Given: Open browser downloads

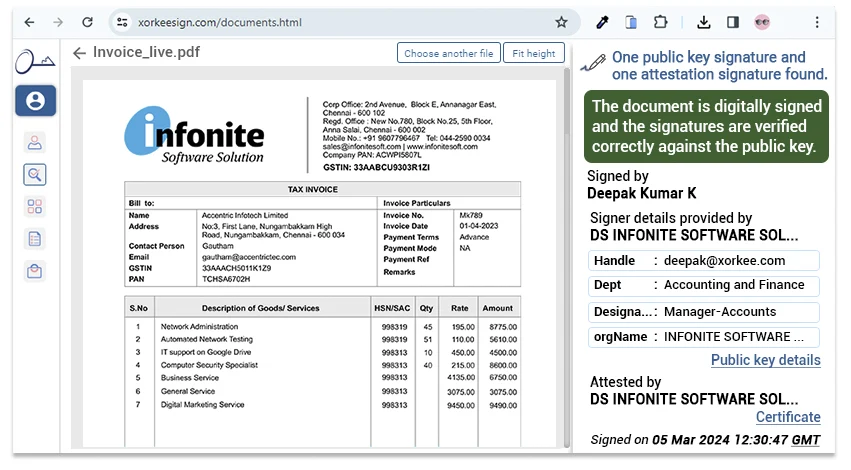Looking at the screenshot, I should click(x=704, y=22).
